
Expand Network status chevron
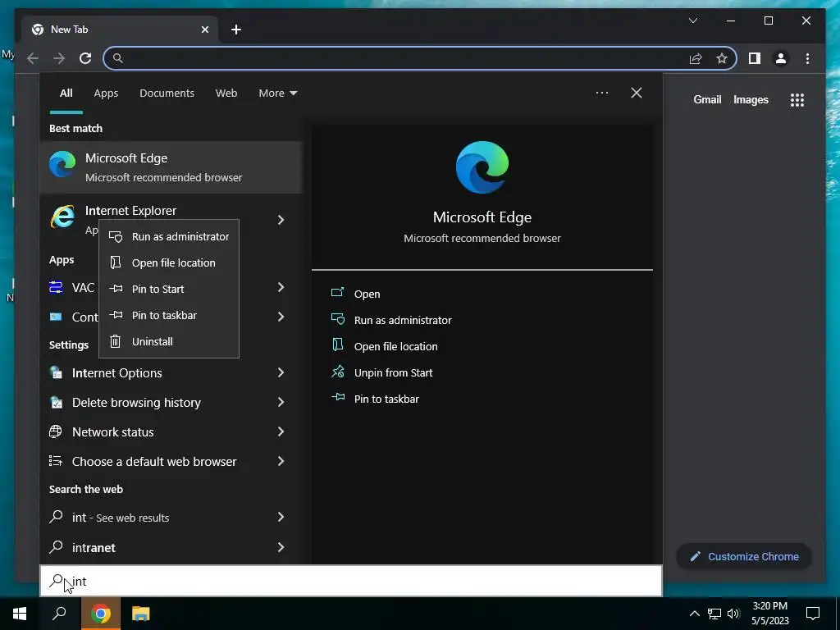click(281, 431)
